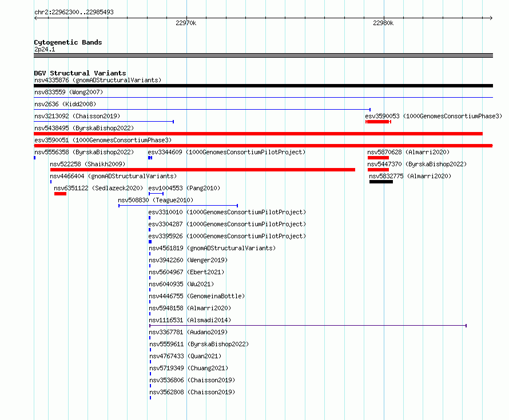The height and width of the screenshot is (420, 509).
Task: Open the nsv3367781 (Audano2019) label
Action: [188, 332]
